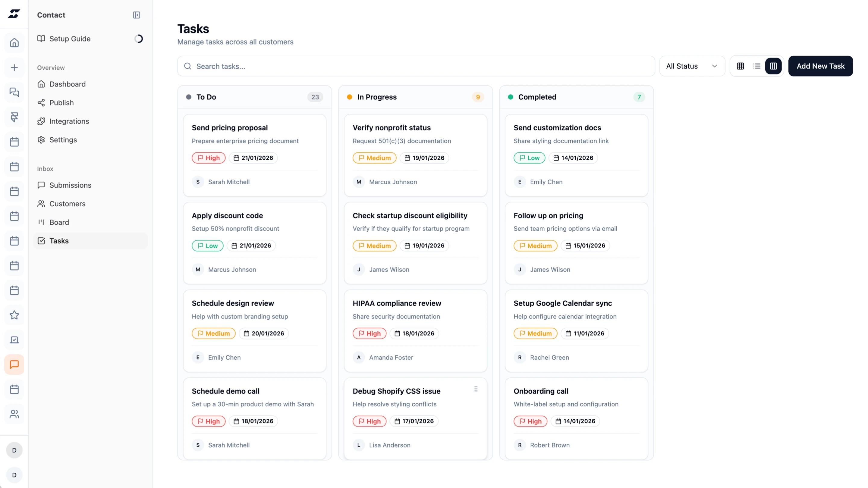Open the All Status dropdown
Viewport: 868px width, 488px height.
[692, 66]
